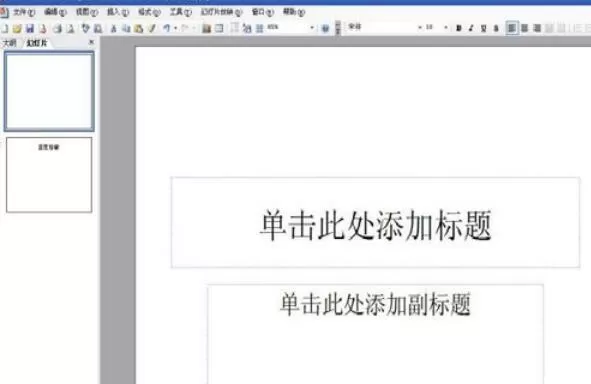The width and height of the screenshot is (591, 384).
Task: Select the first blank slide thumbnail
Action: click(x=49, y=91)
